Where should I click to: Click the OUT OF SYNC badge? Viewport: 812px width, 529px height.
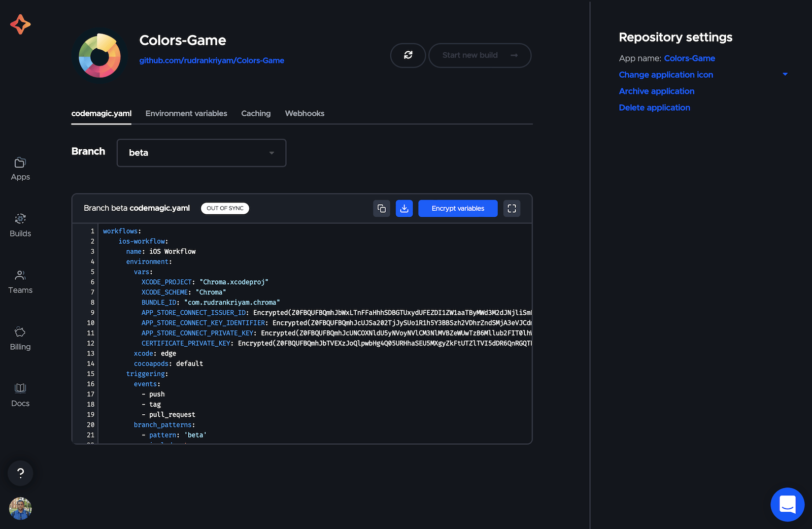tap(225, 208)
